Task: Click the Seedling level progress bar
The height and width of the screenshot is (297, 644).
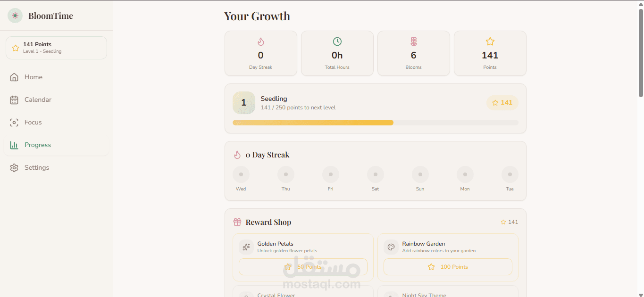Action: point(375,123)
